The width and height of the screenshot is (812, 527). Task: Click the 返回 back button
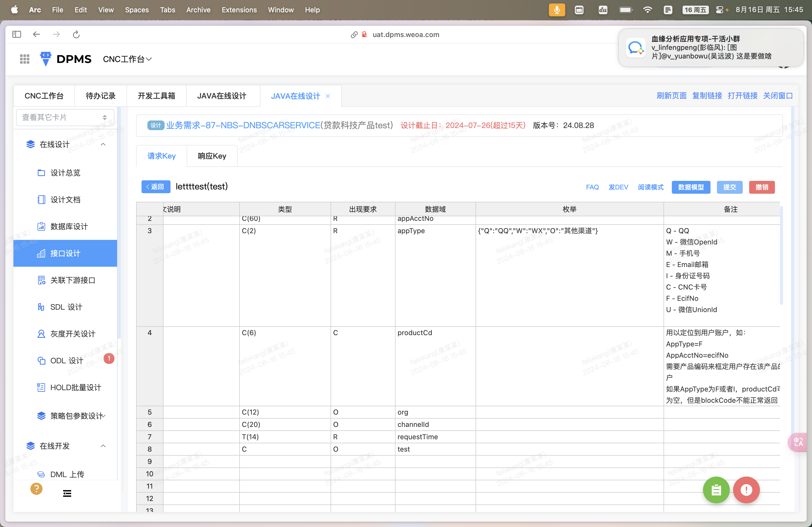[156, 187]
